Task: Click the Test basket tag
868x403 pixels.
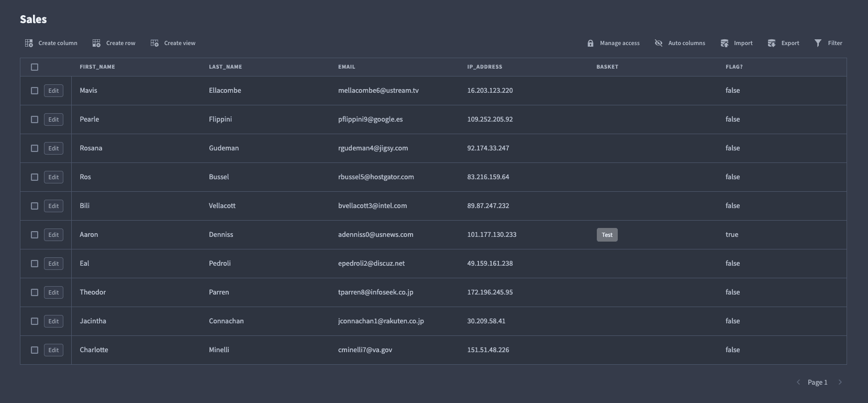Action: [607, 235]
